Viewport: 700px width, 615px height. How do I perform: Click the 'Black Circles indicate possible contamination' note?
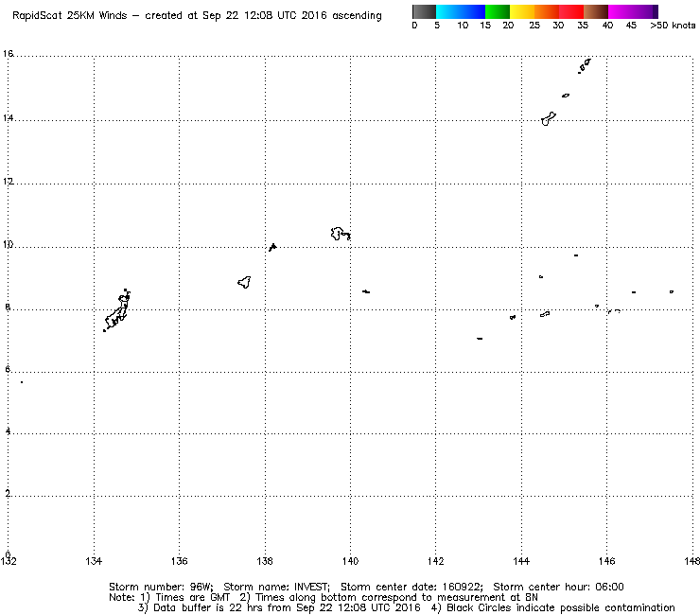(x=560, y=607)
